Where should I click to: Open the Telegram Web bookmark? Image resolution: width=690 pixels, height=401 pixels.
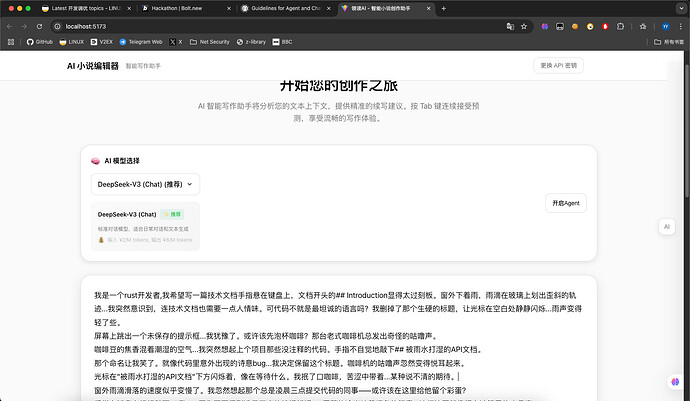(x=141, y=42)
